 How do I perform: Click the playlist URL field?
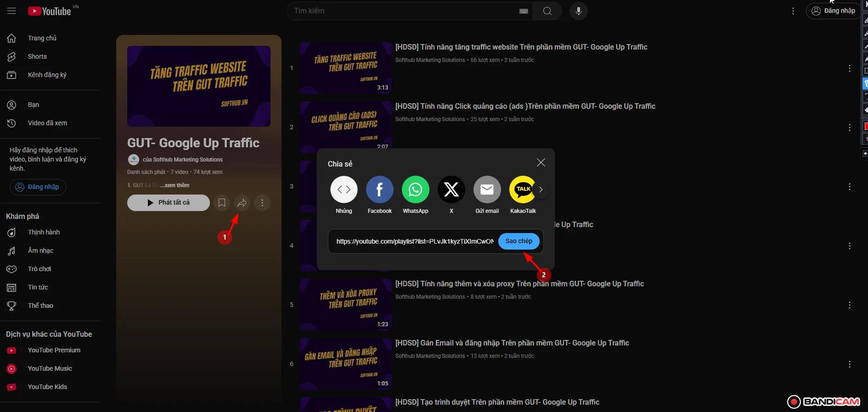[415, 241]
